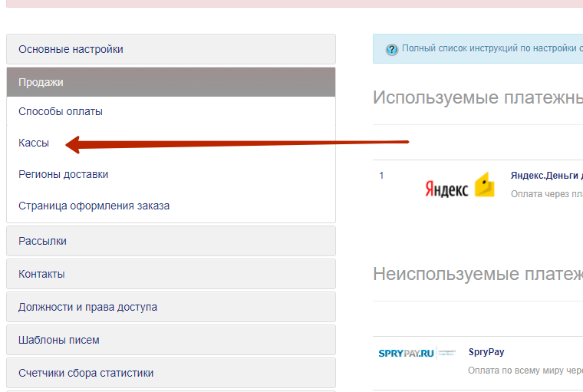Go to Регионы доставки
Viewport: 583px width, 392px height.
(x=63, y=174)
